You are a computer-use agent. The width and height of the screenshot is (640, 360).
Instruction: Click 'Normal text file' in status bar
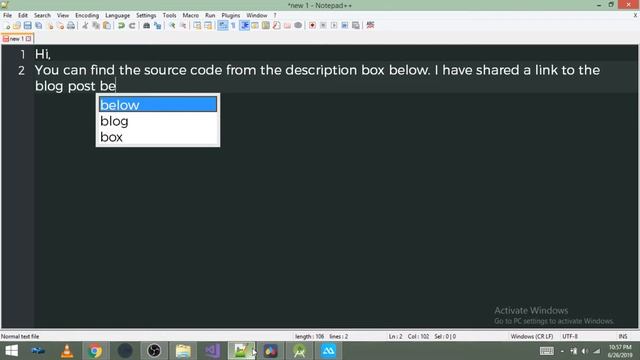pyautogui.click(x=20, y=336)
